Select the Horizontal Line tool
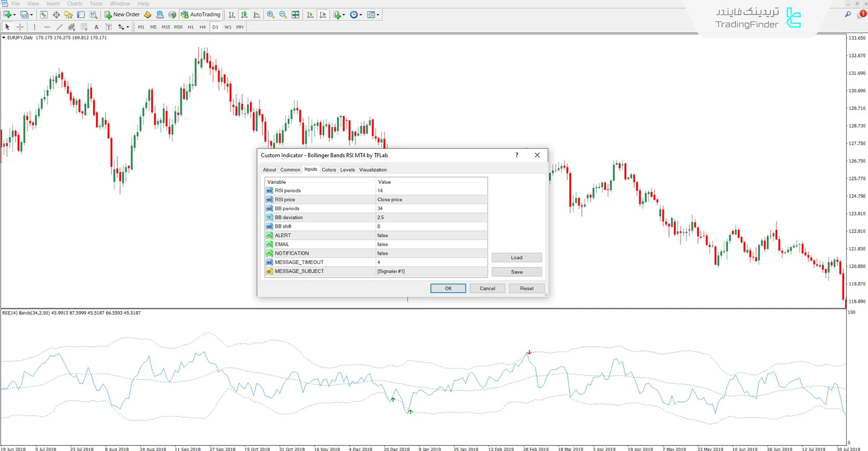This screenshot has height=451, width=868. coord(47,27)
